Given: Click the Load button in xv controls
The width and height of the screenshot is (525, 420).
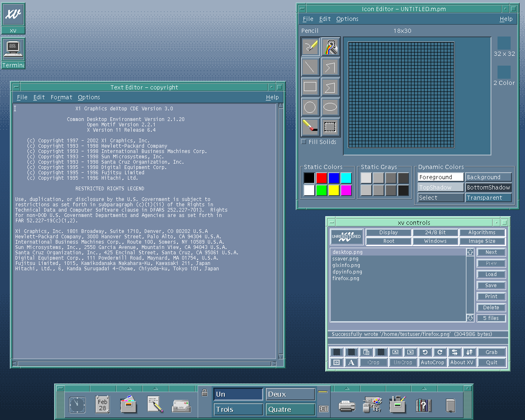Looking at the screenshot, I should pos(491,274).
